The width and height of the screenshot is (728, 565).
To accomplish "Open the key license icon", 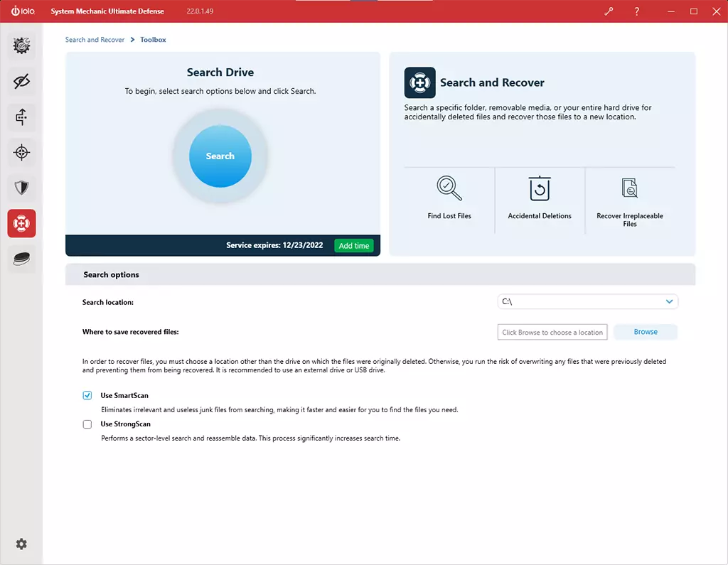I will click(609, 11).
